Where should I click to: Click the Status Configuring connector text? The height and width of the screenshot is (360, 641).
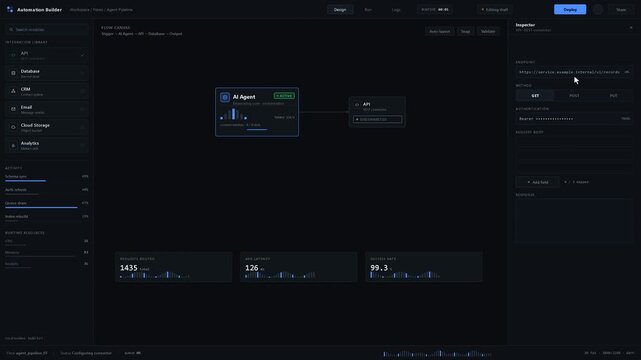pyautogui.click(x=86, y=353)
